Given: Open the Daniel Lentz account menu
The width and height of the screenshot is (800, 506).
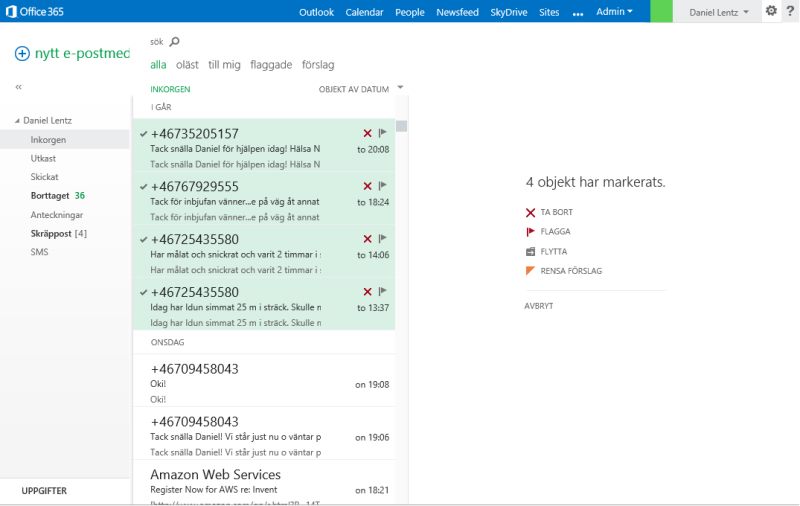Looking at the screenshot, I should (718, 12).
